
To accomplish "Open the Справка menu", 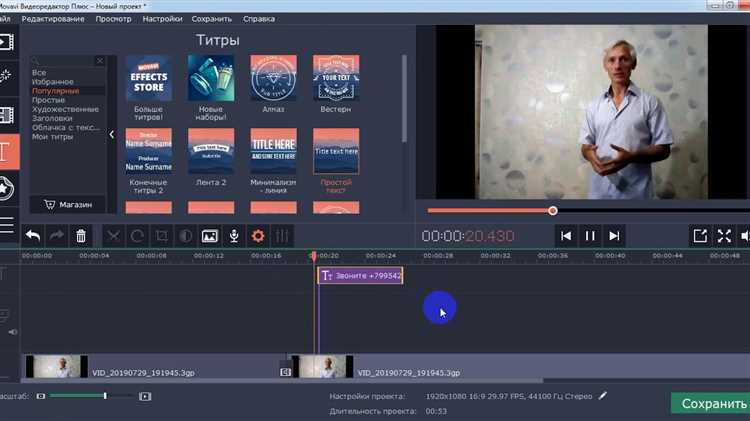I will (x=259, y=19).
